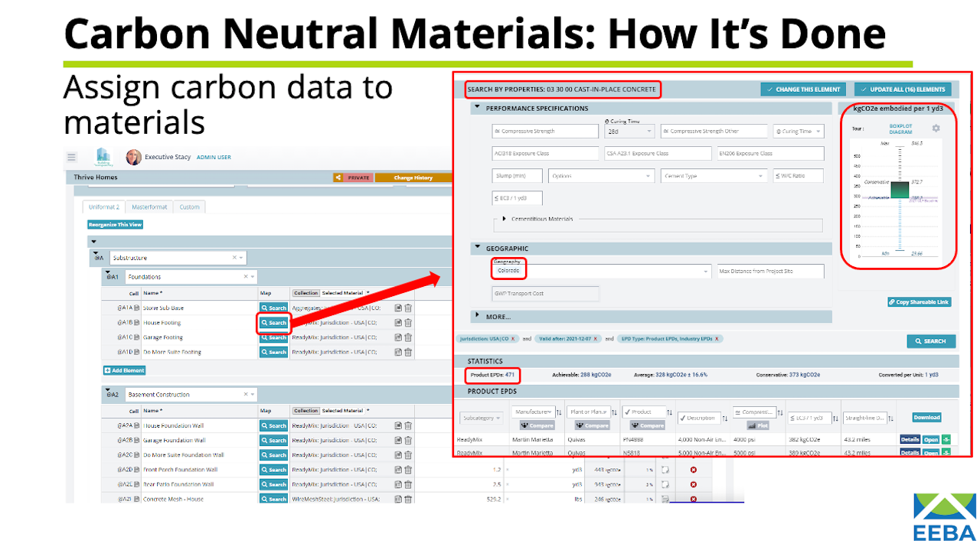The height and width of the screenshot is (547, 980).
Task: Click the boxplot settings gear icon
Action: click(x=936, y=129)
